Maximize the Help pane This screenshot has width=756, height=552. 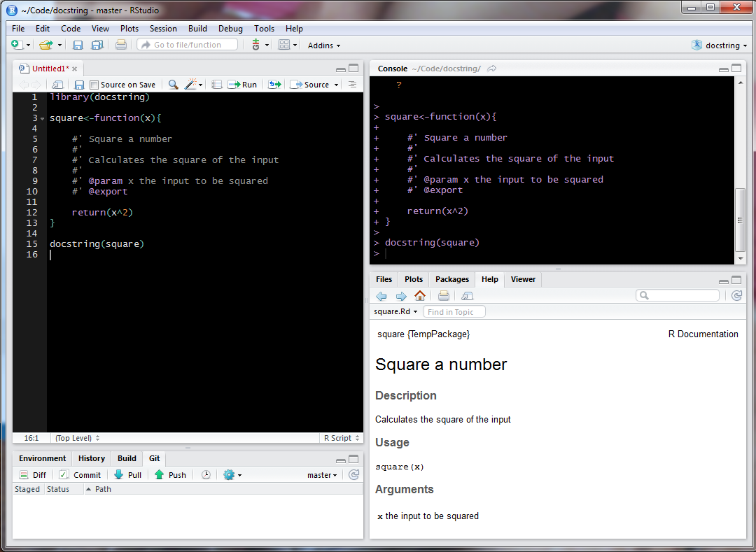(x=736, y=280)
